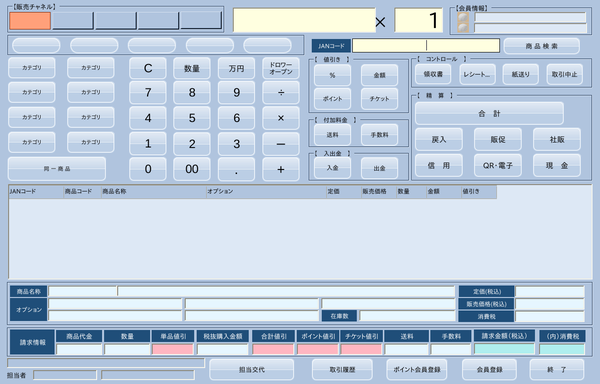Screen dimensions: 600x384
Task: Click the 社販 employee sale button
Action: tap(557, 140)
